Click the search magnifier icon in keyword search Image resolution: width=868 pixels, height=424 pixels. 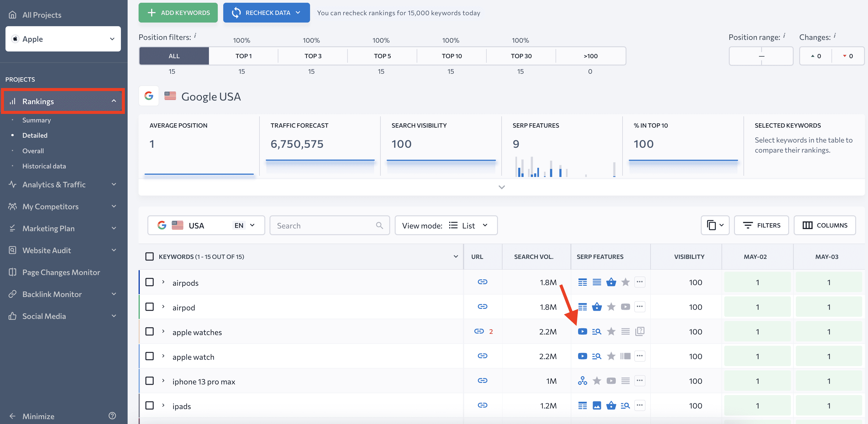pyautogui.click(x=379, y=225)
